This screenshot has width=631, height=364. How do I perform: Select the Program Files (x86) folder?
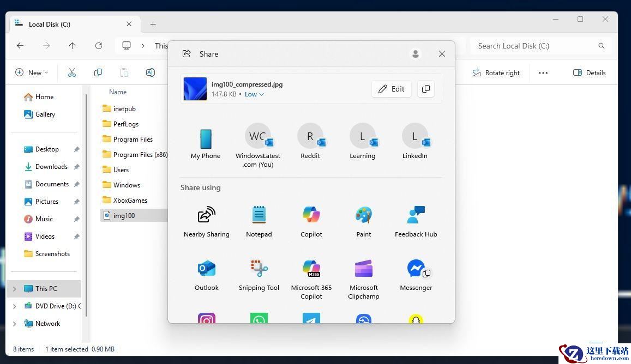point(134,155)
